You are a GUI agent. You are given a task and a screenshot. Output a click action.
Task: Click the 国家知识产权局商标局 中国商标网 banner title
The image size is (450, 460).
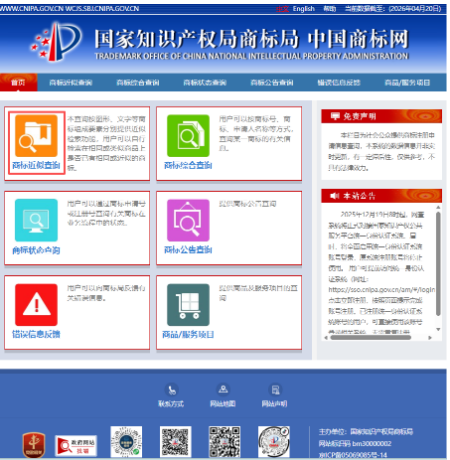[x=252, y=39]
